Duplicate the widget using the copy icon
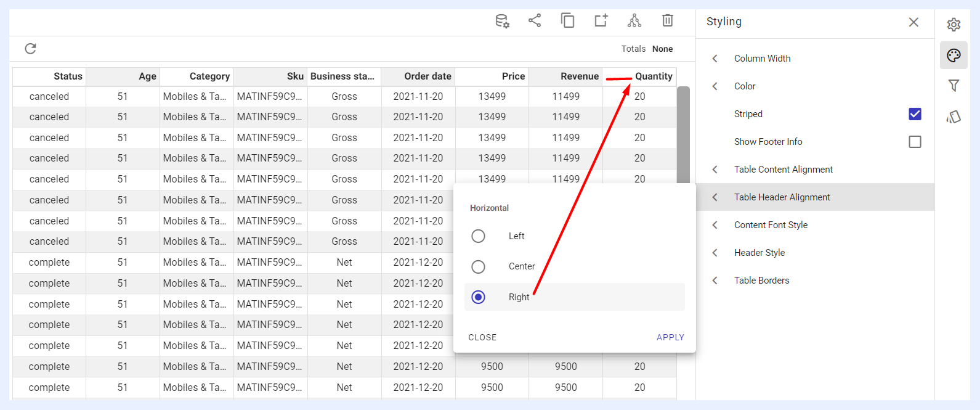The height and width of the screenshot is (410, 980). (x=567, y=20)
